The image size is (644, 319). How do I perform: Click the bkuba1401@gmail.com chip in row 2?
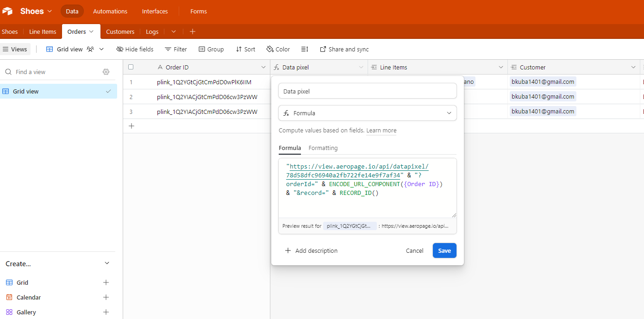pyautogui.click(x=543, y=97)
